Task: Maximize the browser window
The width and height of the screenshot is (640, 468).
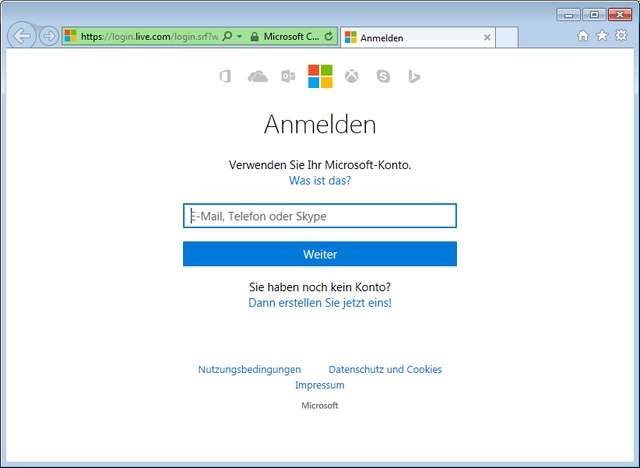Action: (594, 15)
